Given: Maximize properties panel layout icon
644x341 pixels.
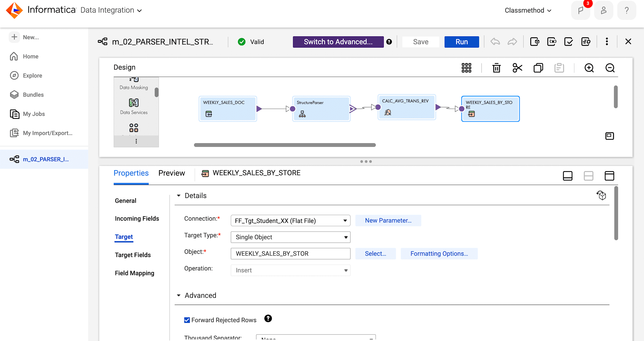Looking at the screenshot, I should 609,176.
